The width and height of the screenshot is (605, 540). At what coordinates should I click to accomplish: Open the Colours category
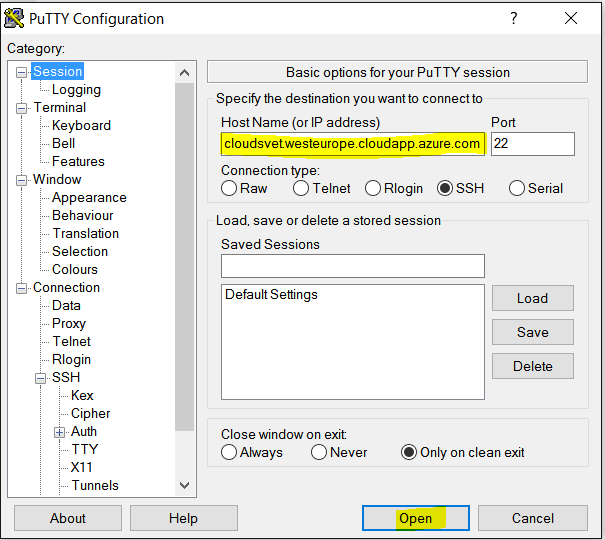75,269
